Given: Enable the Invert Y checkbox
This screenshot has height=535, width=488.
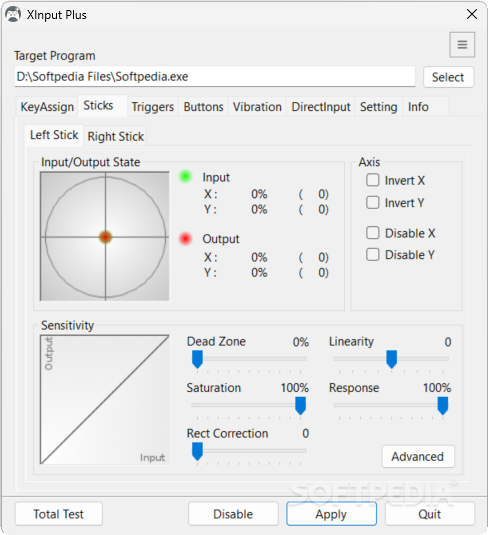Looking at the screenshot, I should tap(372, 202).
